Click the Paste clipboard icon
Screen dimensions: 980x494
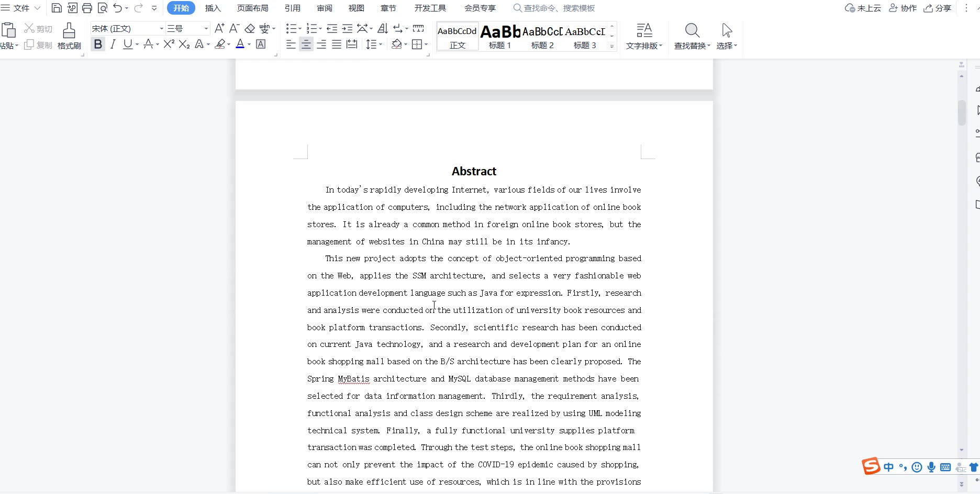pos(8,30)
